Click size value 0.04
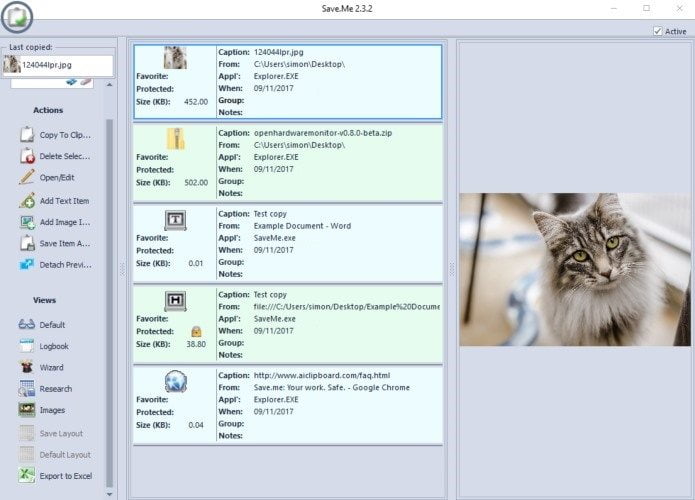 tap(196, 425)
